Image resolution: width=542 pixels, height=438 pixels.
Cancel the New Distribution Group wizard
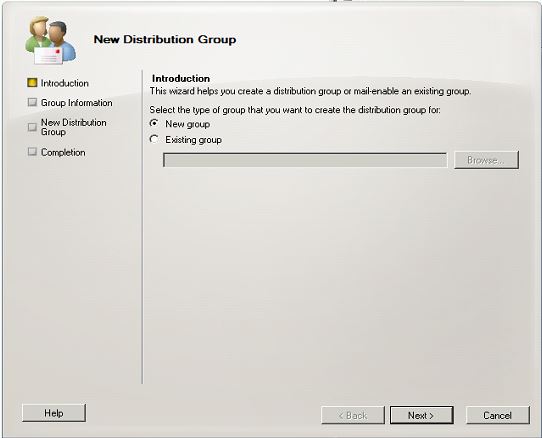tap(497, 415)
